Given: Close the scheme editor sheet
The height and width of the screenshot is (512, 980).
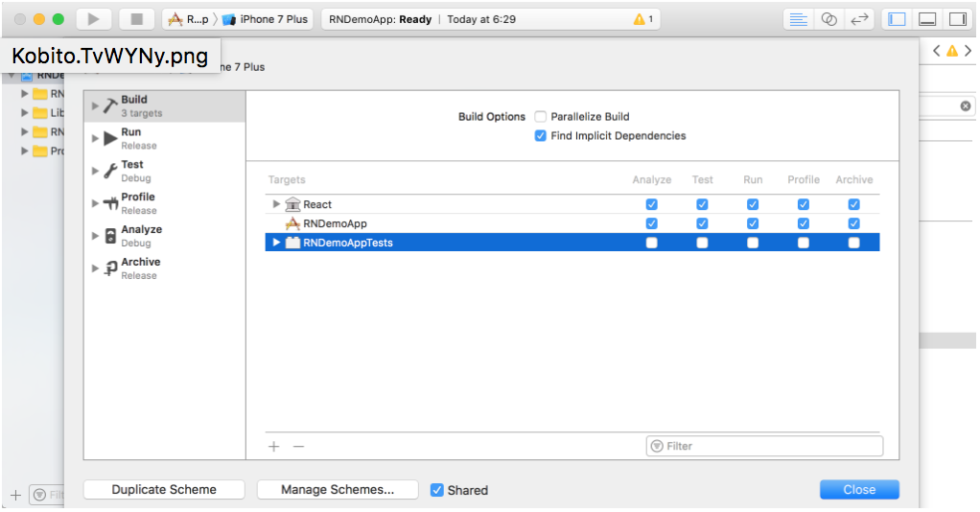Looking at the screenshot, I should [x=859, y=490].
